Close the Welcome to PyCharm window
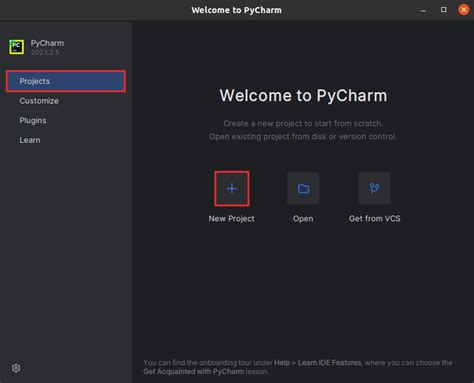Screen dimensions: 474x383 tap(463, 10)
